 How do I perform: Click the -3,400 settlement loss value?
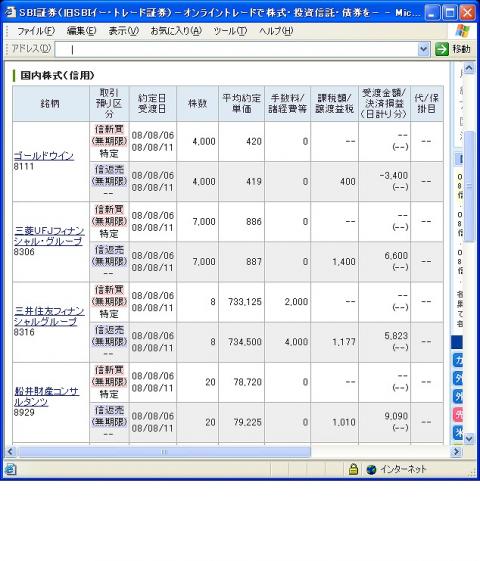tap(393, 176)
